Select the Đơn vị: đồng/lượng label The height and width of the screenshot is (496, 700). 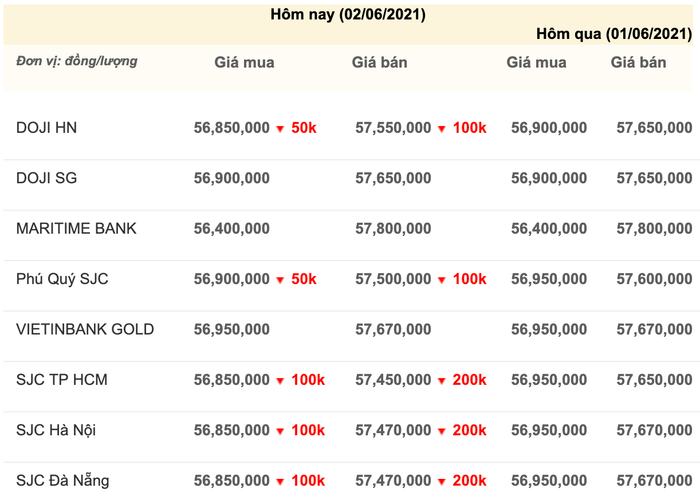[77, 61]
